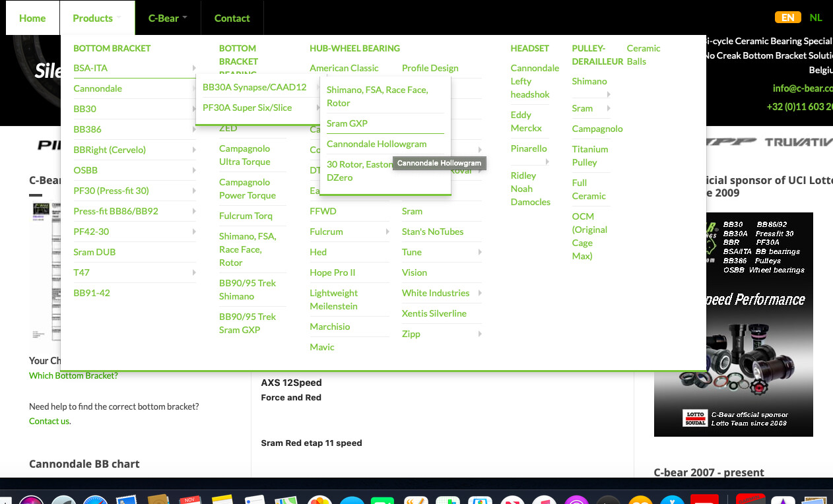Viewport: 833px width, 504px height.
Task: Open the C-Bear dropdown menu
Action: click(x=168, y=18)
